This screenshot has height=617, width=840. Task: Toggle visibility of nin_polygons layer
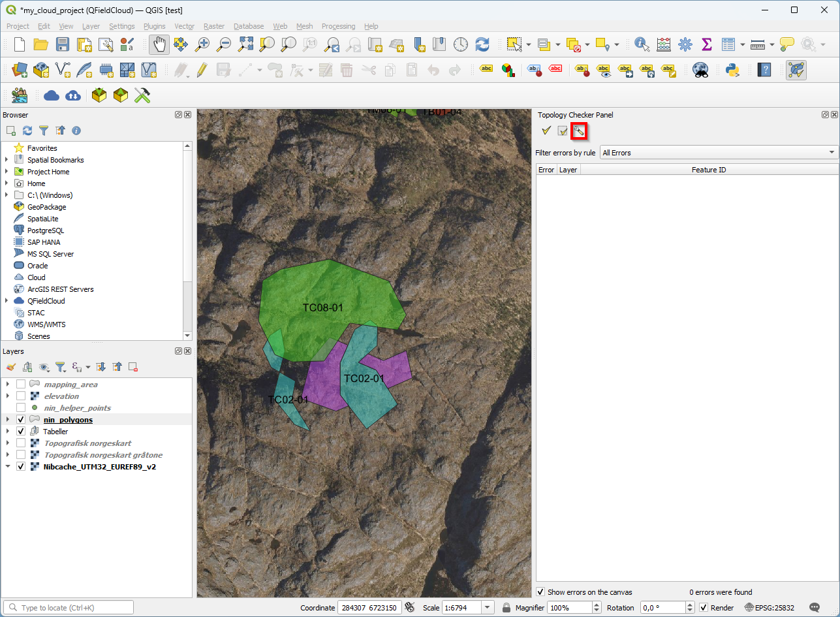click(21, 420)
